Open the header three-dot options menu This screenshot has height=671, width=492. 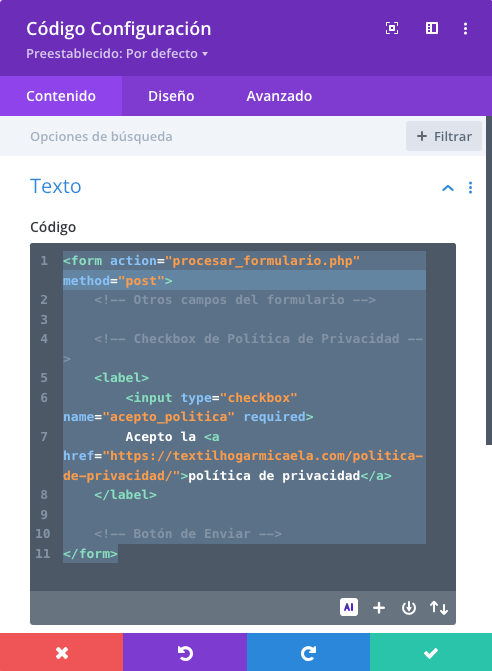pos(465,28)
